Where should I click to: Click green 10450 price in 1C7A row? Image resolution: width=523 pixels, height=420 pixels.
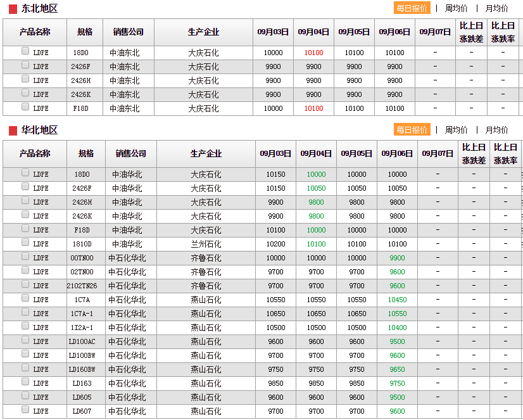click(x=397, y=300)
